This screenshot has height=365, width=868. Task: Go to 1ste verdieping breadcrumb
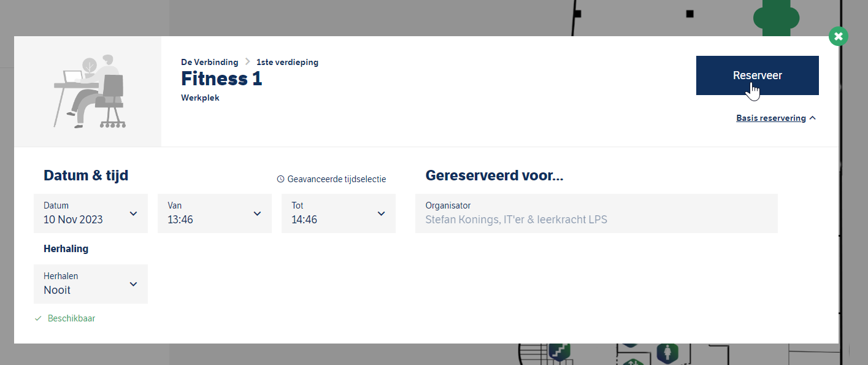point(288,62)
